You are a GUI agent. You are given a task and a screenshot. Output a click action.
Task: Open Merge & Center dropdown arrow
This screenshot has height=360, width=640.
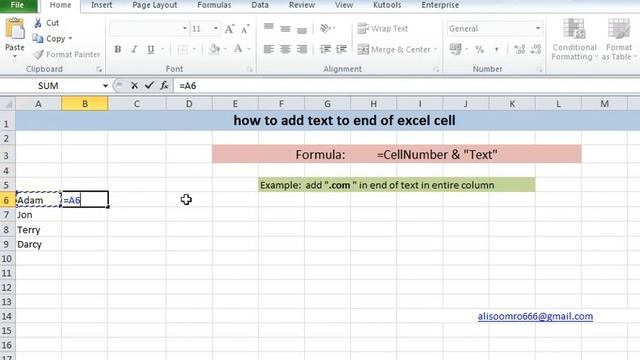(x=436, y=49)
